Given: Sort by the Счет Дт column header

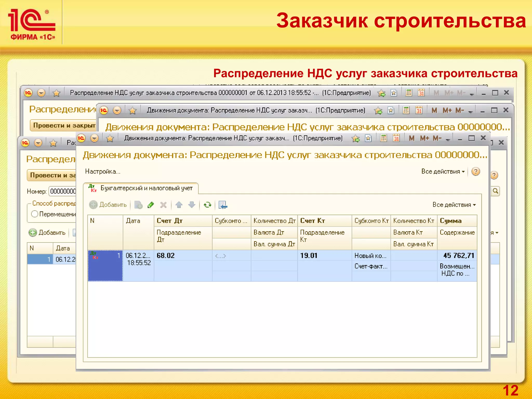Looking at the screenshot, I should (183, 221).
